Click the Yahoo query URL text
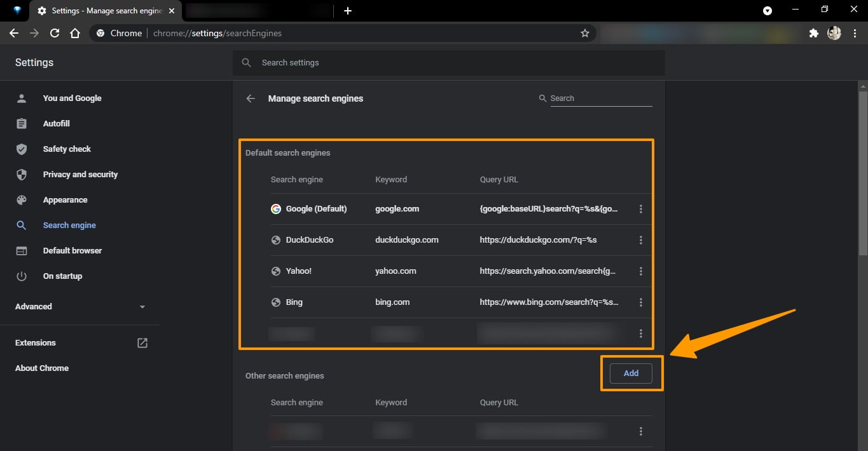Screen dimensions: 868x451 pyautogui.click(x=548, y=271)
